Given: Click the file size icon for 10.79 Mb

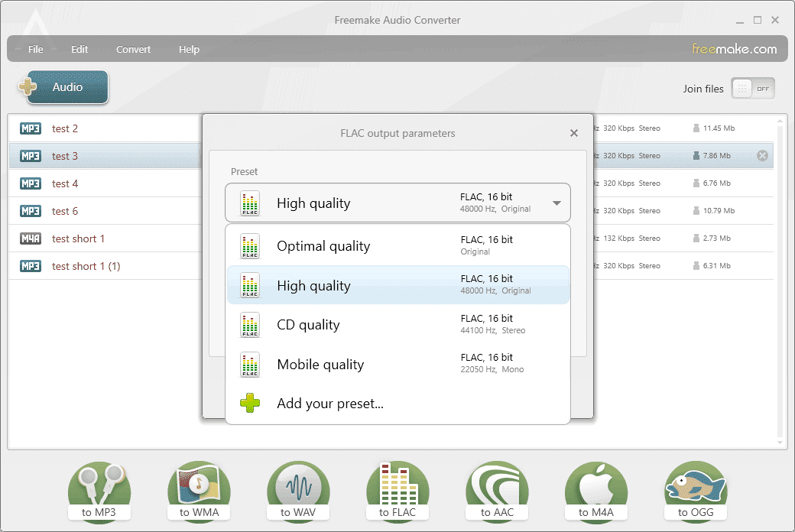Looking at the screenshot, I should click(x=696, y=210).
